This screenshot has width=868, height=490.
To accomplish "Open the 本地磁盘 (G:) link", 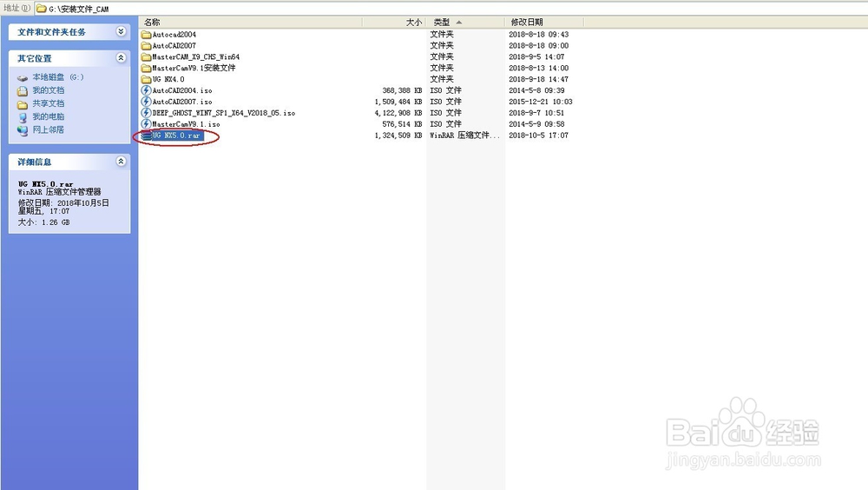I will pos(58,77).
